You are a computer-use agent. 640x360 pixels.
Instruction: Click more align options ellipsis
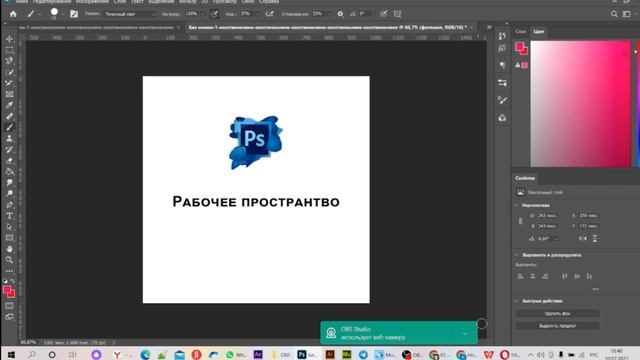point(596,289)
